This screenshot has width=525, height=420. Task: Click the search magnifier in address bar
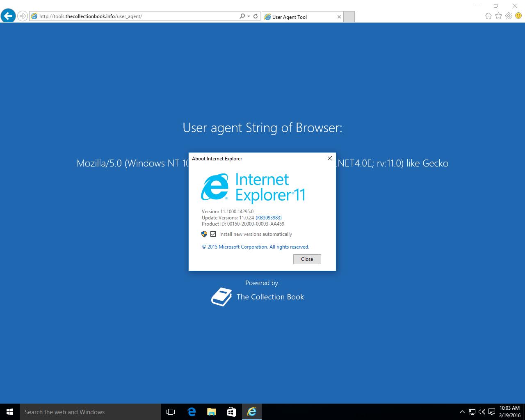[x=242, y=16]
